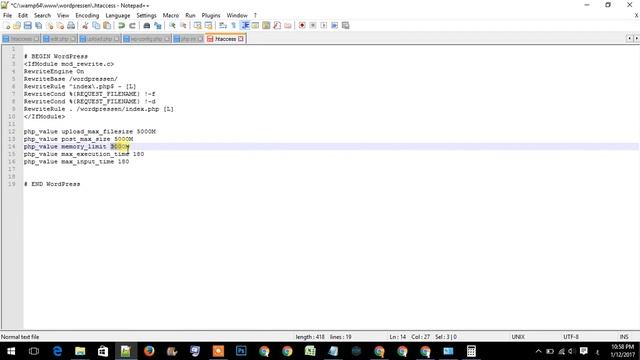Open the Windows Start menu
This screenshot has width=640, height=360.
tap(11, 351)
